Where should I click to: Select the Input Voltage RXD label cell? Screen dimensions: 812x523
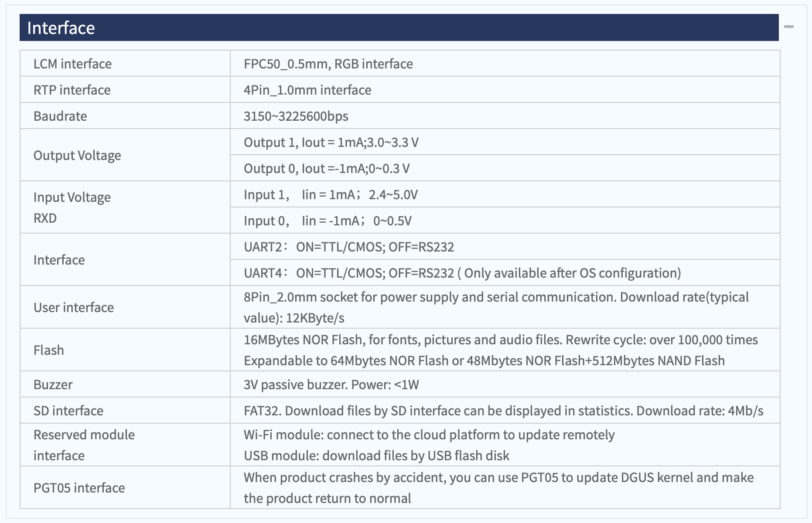click(125, 207)
